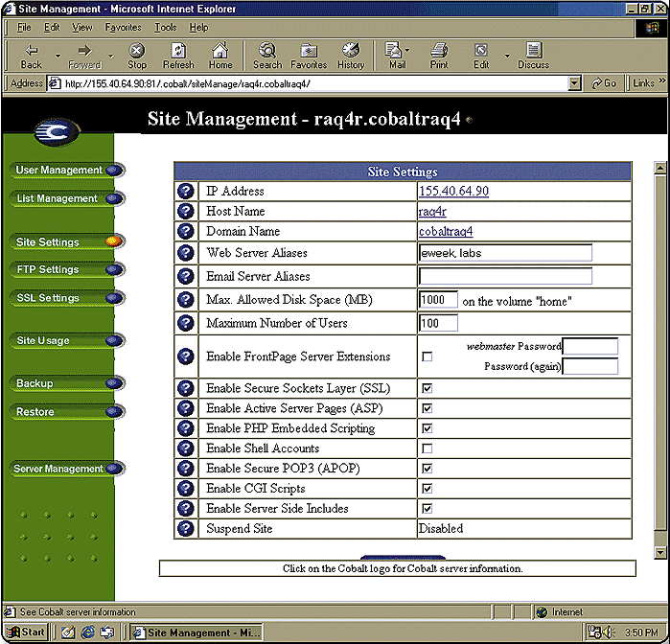Select FTP Settings in sidebar
The width and height of the screenshot is (670, 644).
click(x=67, y=269)
